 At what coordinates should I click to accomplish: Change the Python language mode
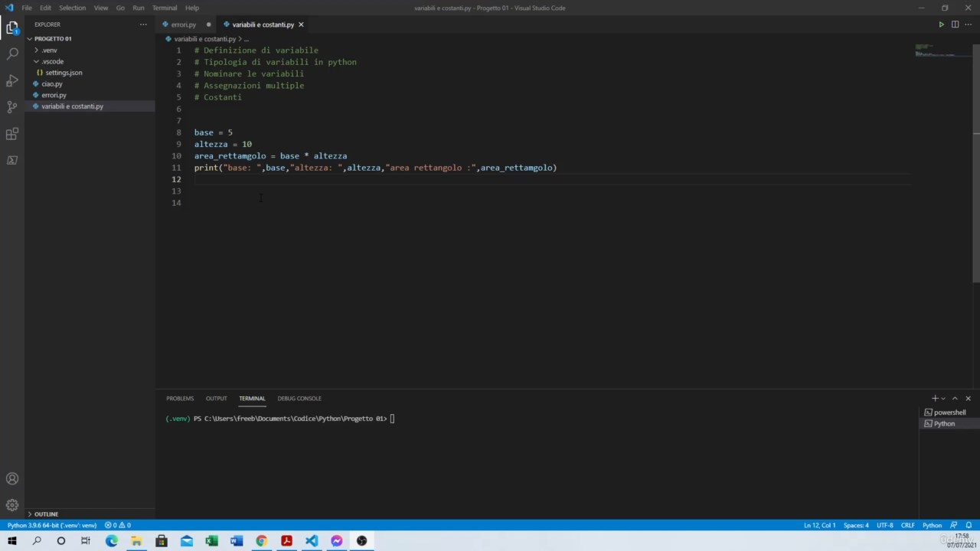click(932, 525)
